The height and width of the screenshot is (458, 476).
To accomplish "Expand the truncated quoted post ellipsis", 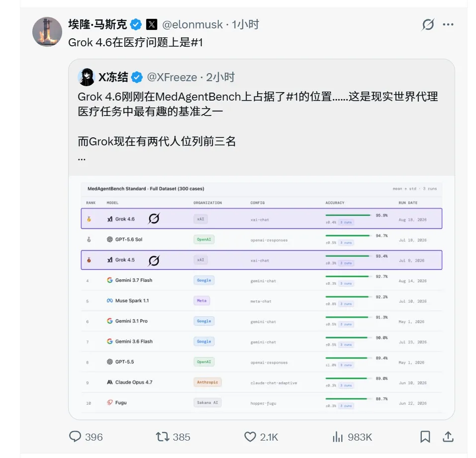I will click(x=82, y=159).
